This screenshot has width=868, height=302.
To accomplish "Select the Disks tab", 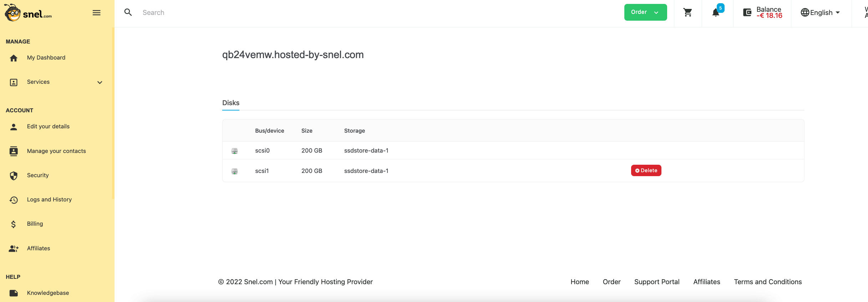I will [231, 103].
